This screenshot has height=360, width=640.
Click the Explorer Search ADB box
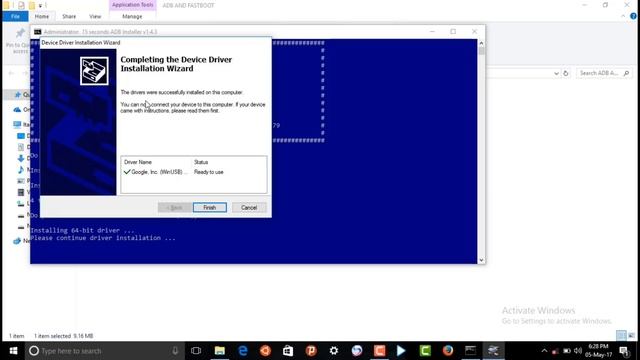[x=603, y=73]
